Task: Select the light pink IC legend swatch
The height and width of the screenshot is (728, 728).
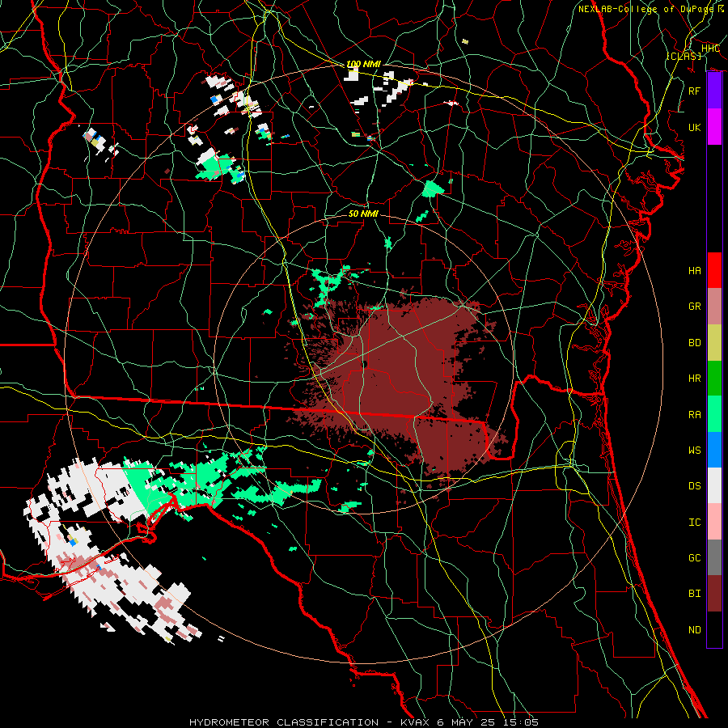Action: click(714, 522)
